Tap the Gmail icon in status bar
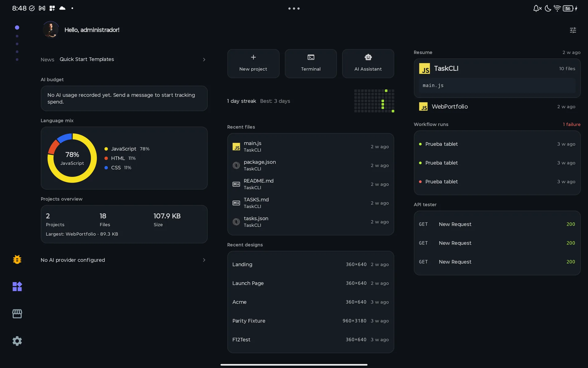The width and height of the screenshot is (588, 368). tap(42, 8)
